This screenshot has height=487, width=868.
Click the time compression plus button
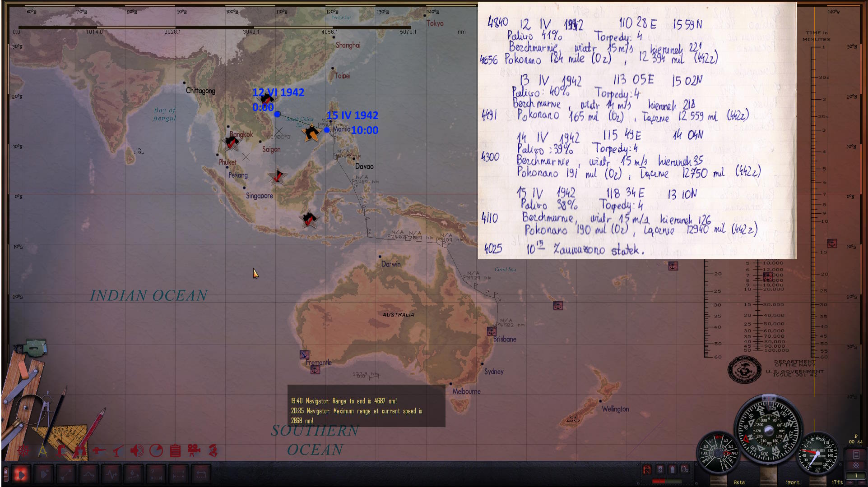(850, 482)
